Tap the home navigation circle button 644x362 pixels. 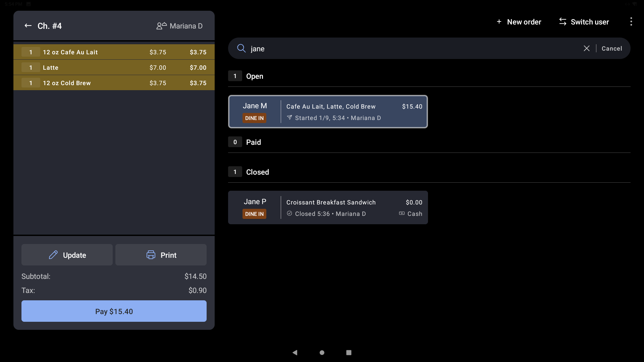[x=322, y=352]
